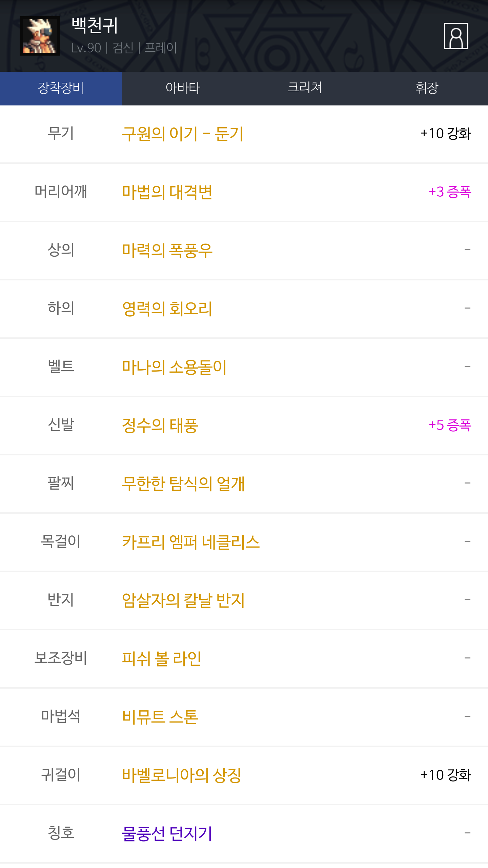Select bracelet 무한한 탐식의 얼개
The height and width of the screenshot is (868, 488).
[x=183, y=484]
